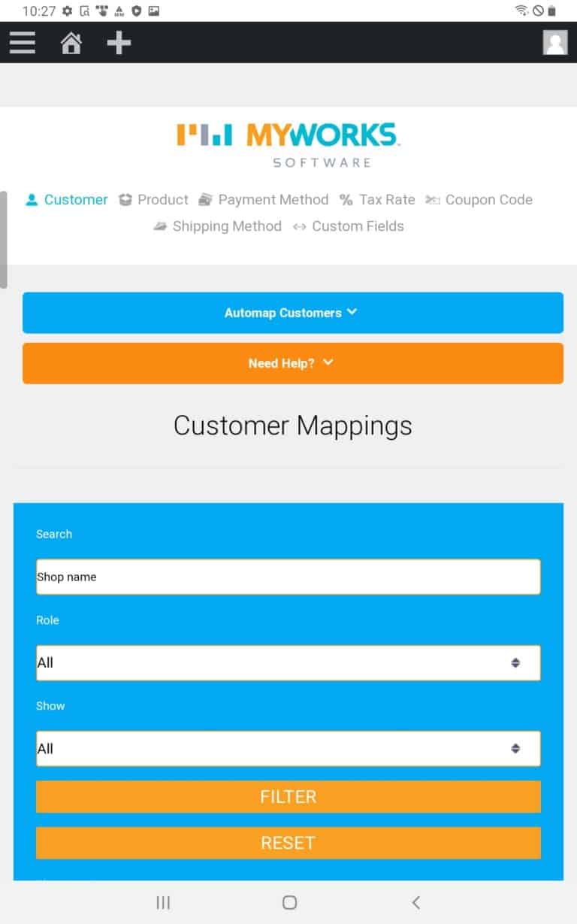Open the Custom Fields tab
The height and width of the screenshot is (924, 577).
click(x=349, y=226)
